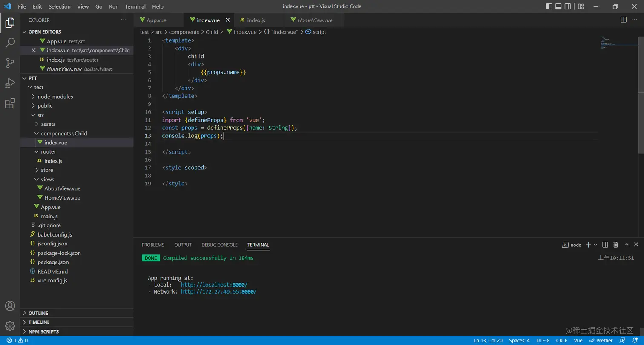Switch to the HomeView.vue editor tab
This screenshot has width=644, height=345.
pyautogui.click(x=314, y=20)
